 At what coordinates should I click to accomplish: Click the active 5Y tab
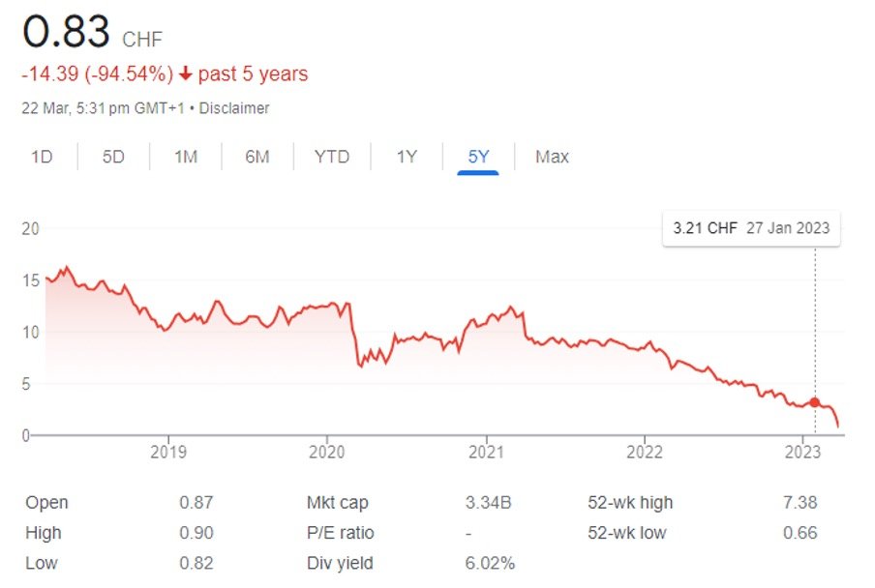478,156
